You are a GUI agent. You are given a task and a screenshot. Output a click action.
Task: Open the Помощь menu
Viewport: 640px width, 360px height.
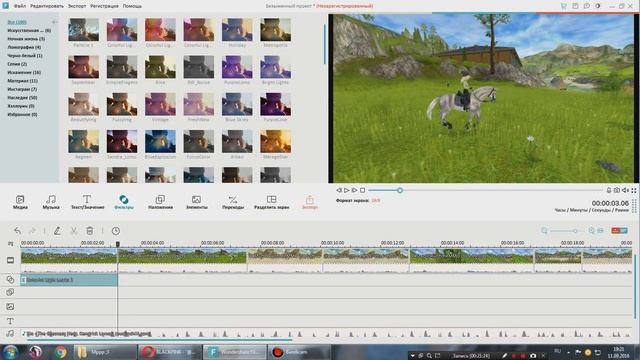click(x=132, y=6)
